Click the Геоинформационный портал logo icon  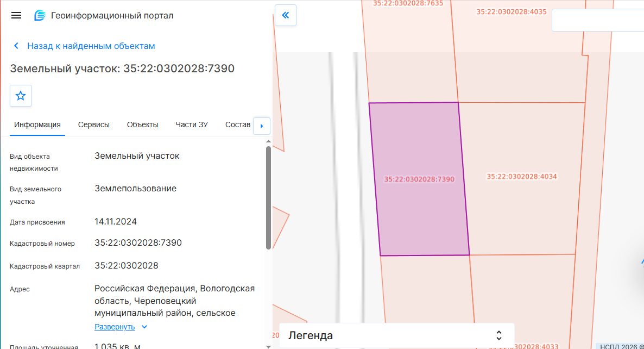(x=40, y=16)
